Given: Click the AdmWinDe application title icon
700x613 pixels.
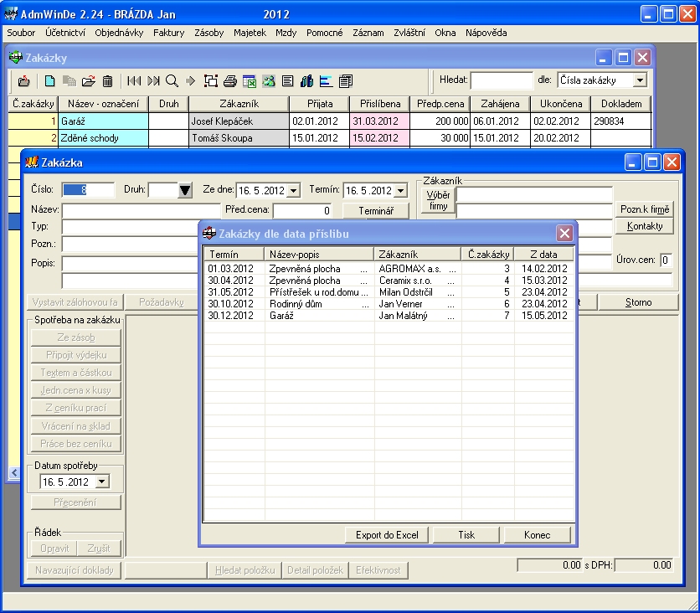Looking at the screenshot, I should tap(11, 14).
